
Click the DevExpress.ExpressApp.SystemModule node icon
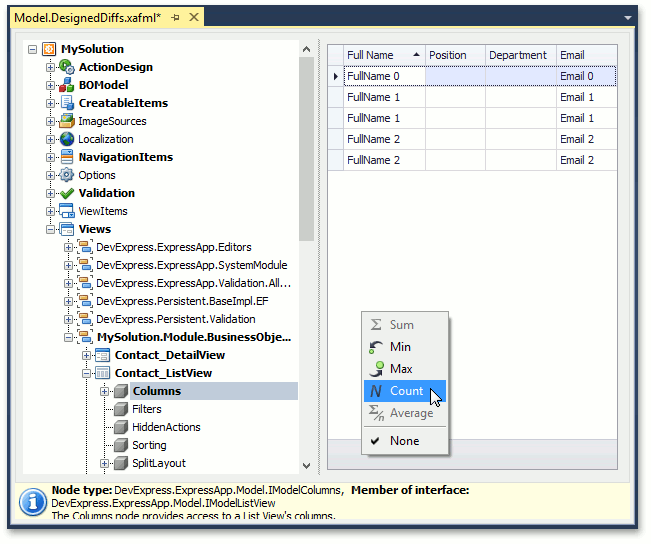[x=85, y=265]
